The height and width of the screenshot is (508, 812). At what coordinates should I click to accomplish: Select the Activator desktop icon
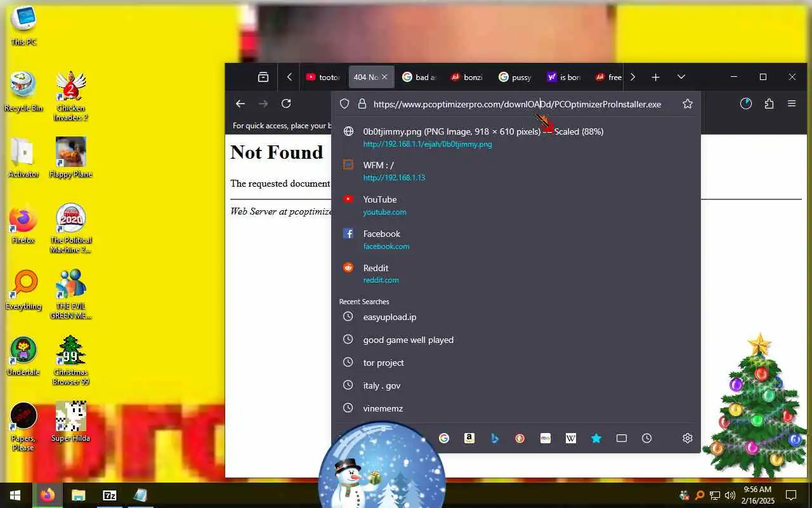pyautogui.click(x=23, y=157)
